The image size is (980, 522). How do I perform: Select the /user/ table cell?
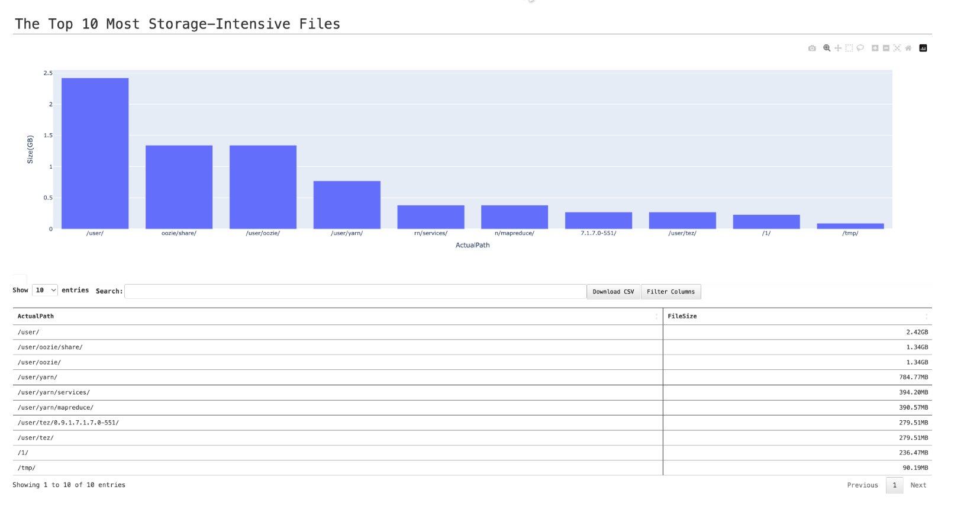click(337, 332)
